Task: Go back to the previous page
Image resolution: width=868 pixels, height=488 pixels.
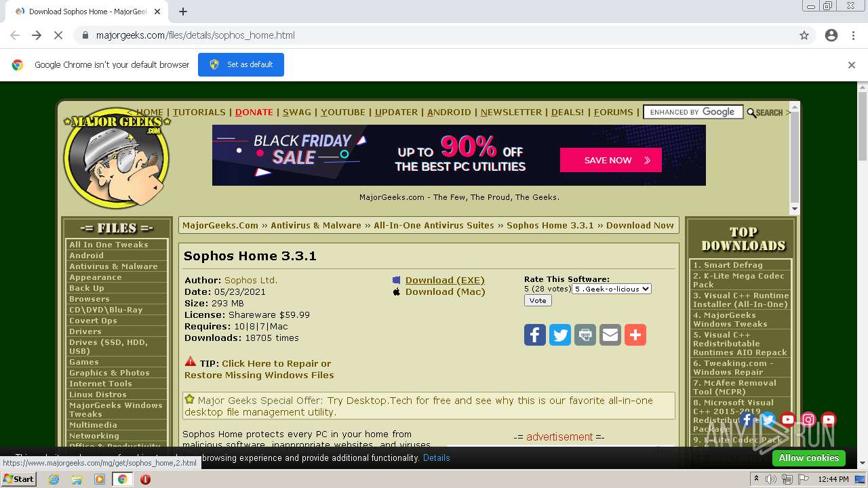Action: [15, 35]
